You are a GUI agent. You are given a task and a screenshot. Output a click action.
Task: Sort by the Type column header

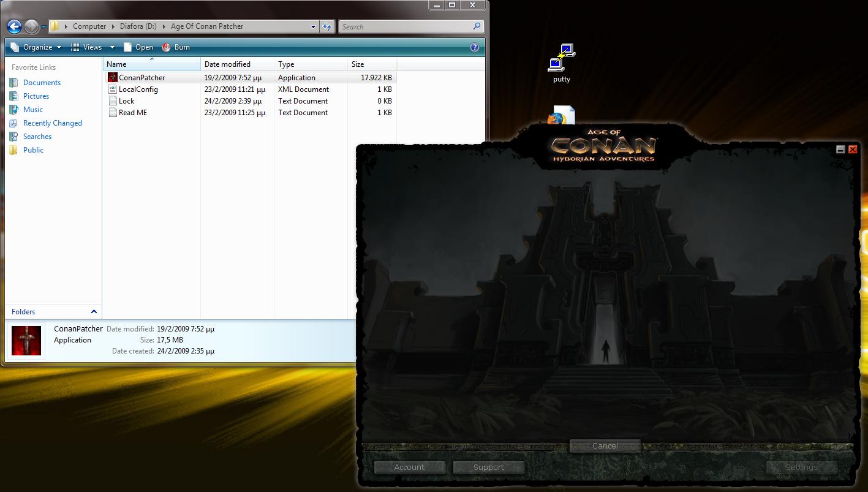pos(311,64)
